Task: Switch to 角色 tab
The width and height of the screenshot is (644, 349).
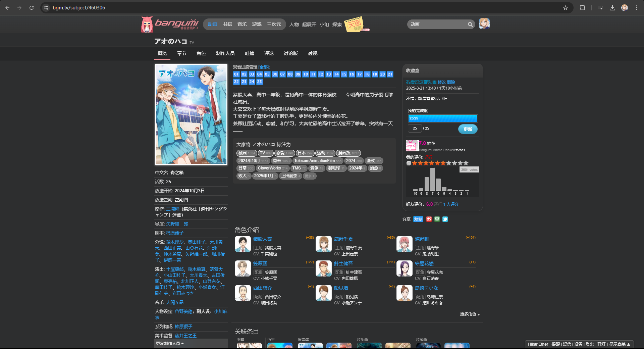Action: click(201, 53)
